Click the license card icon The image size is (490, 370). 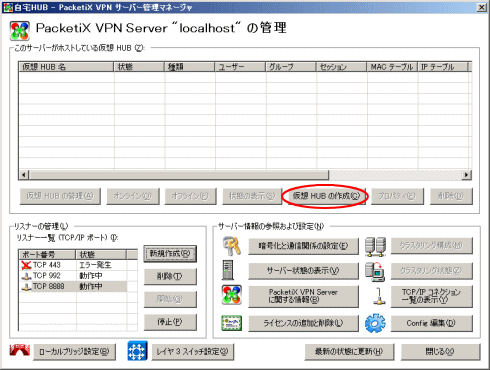coord(232,323)
